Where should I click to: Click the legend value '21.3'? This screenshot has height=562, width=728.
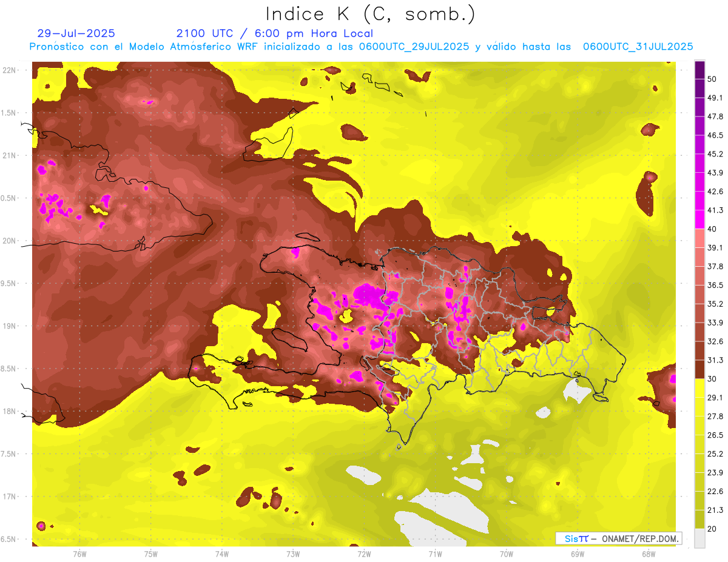pos(715,510)
